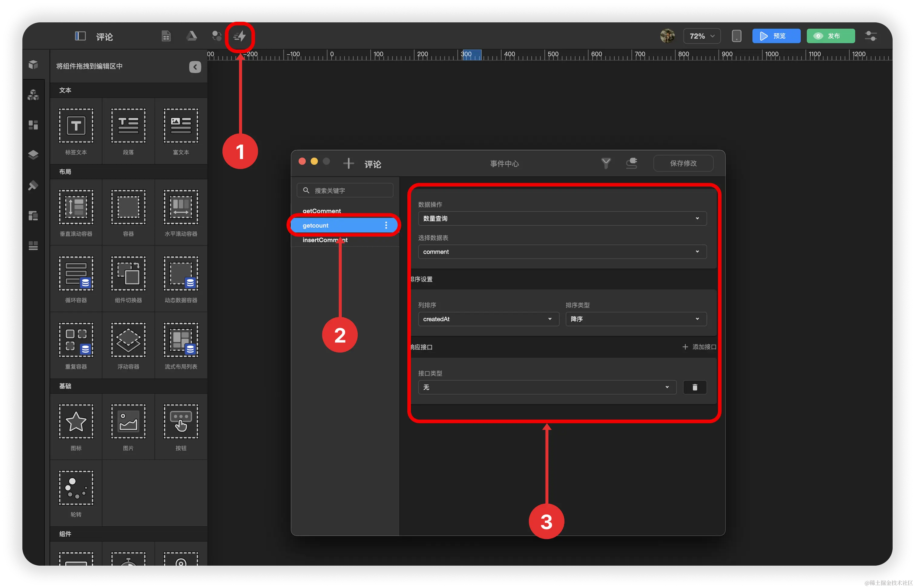Viewport: 915px width, 588px height.
Task: Choose the 循环容器 loop container component
Action: (x=76, y=274)
